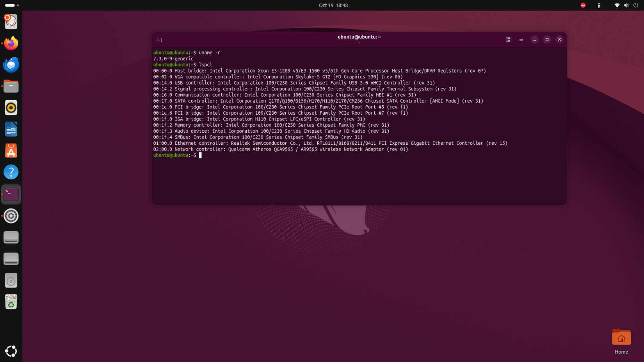644x362 pixels.
Task: Open Thunderbird mail from dock
Action: point(11,65)
